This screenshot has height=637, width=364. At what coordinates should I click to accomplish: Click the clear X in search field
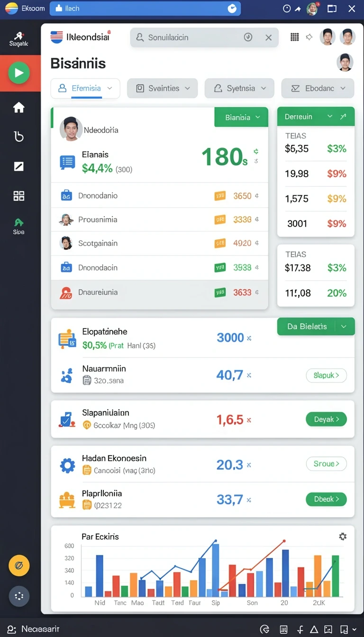269,37
